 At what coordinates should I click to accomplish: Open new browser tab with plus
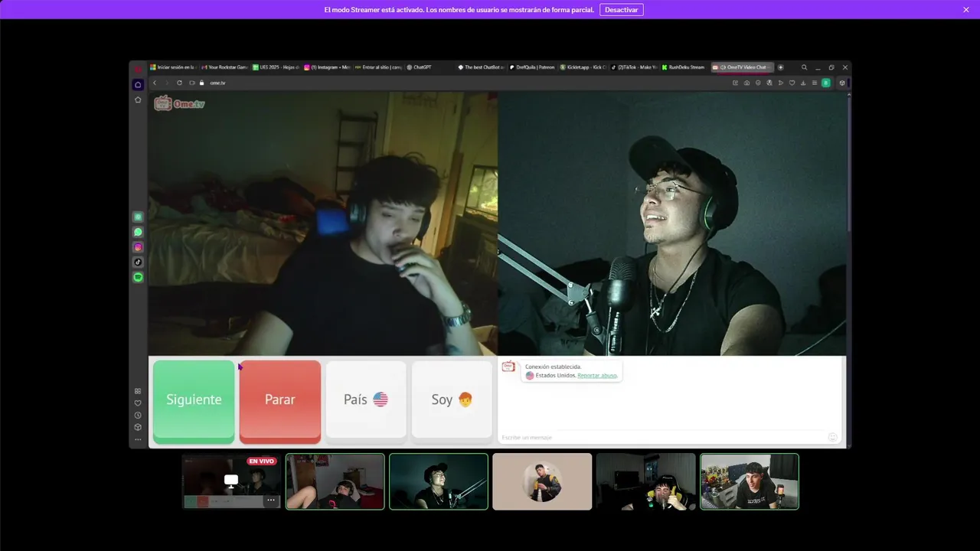point(781,67)
